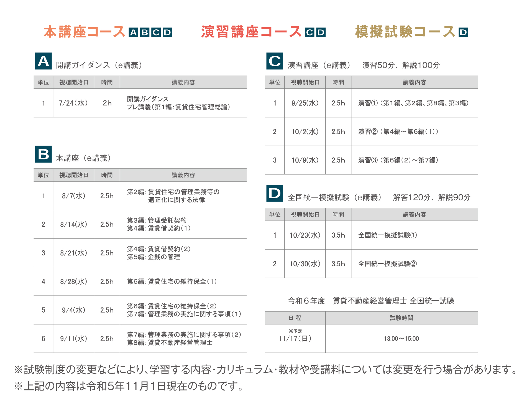The width and height of the screenshot is (532, 416).
Task: Click the 2h duration cell
Action: point(107,103)
